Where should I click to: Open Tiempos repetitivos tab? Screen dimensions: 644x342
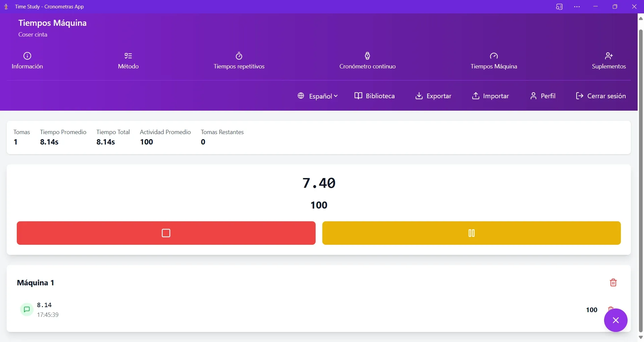click(239, 61)
